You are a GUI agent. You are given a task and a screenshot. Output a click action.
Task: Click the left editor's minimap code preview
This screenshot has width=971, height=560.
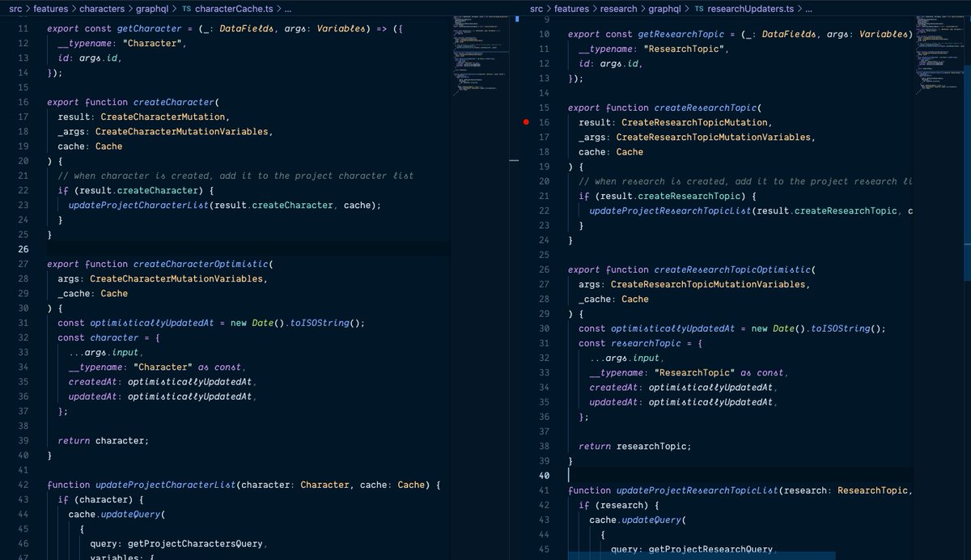coord(481,57)
